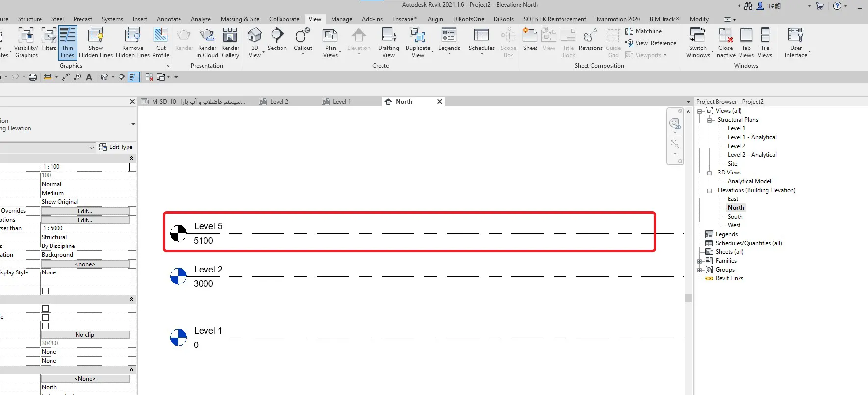Open default 3D view from quick access toolbar

pos(104,77)
